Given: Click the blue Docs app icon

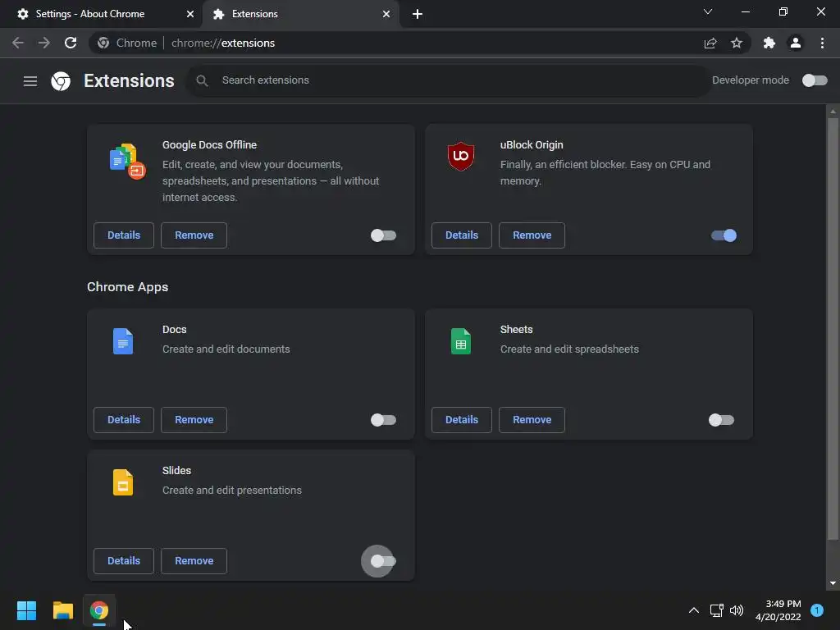Looking at the screenshot, I should point(123,341).
